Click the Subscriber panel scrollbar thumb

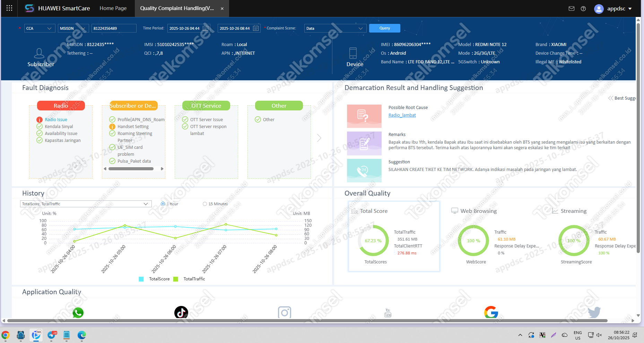131,169
